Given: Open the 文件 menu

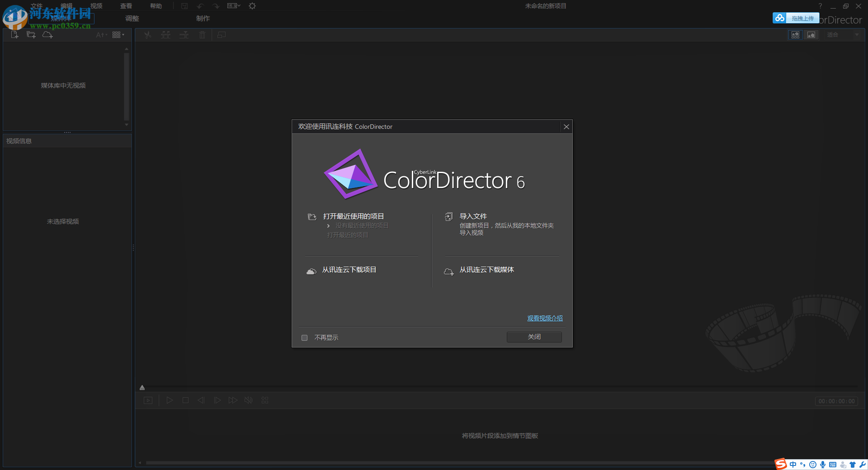Looking at the screenshot, I should pos(37,6).
